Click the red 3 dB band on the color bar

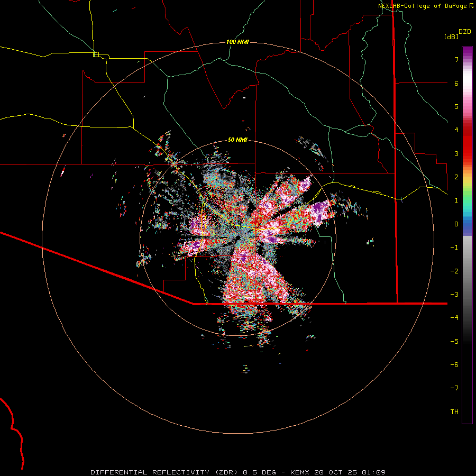(467, 153)
